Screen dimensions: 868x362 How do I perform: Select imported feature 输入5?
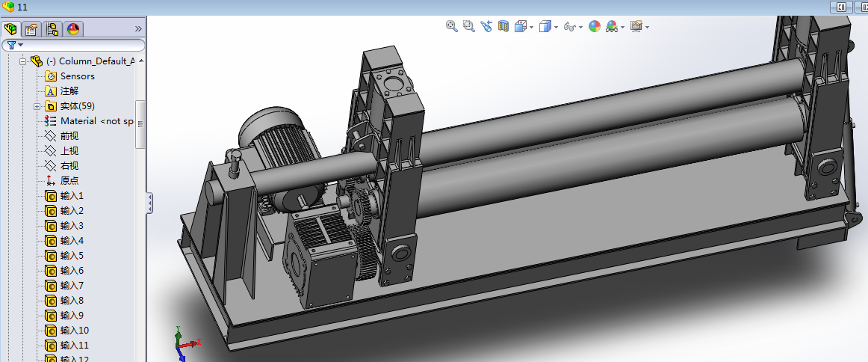coord(64,256)
